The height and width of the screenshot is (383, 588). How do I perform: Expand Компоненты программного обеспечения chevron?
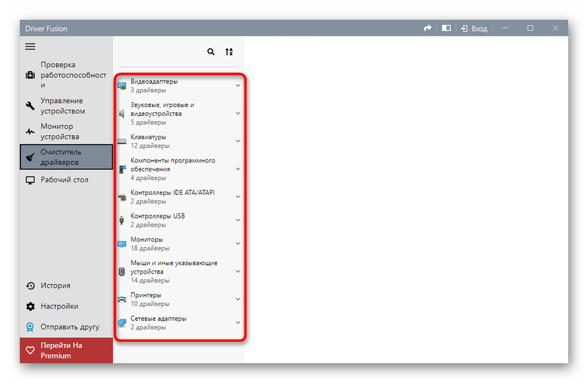click(238, 169)
